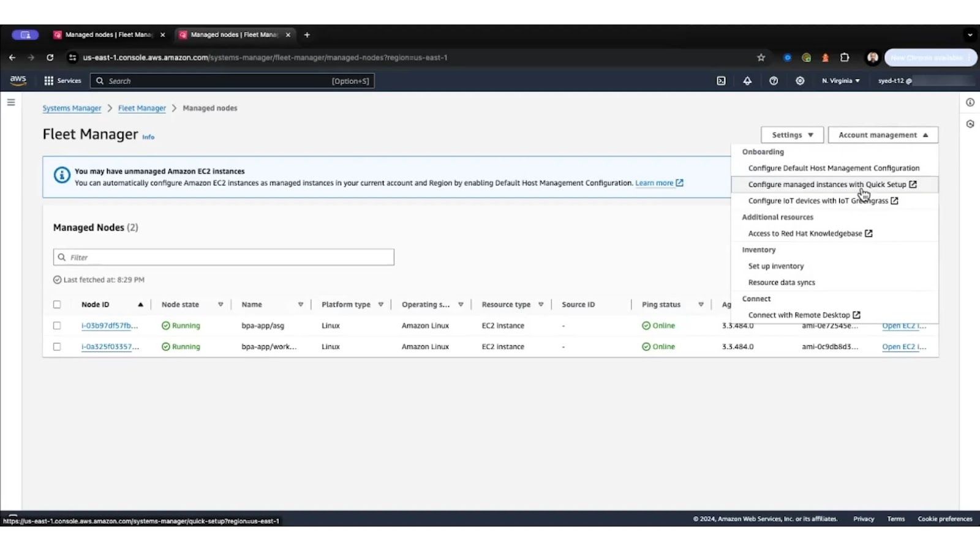The height and width of the screenshot is (551, 980).
Task: Open the browser extensions puzzle icon
Action: pos(845,58)
